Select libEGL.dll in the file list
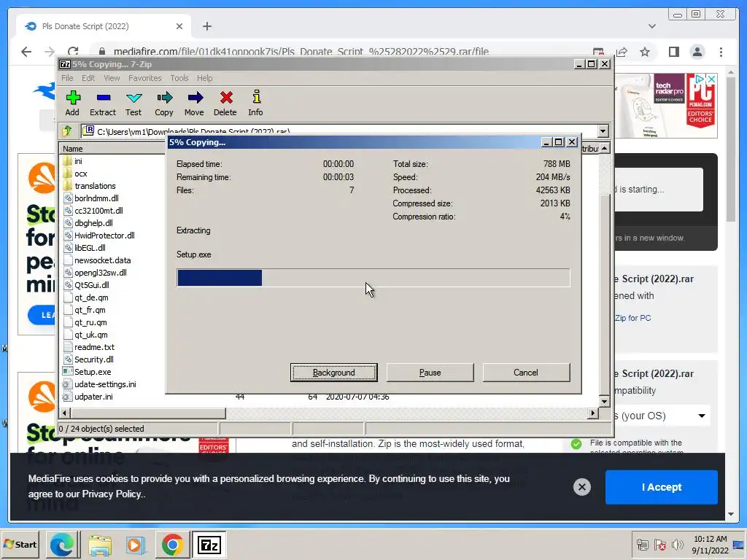Viewport: 747px width, 560px height. tap(90, 248)
